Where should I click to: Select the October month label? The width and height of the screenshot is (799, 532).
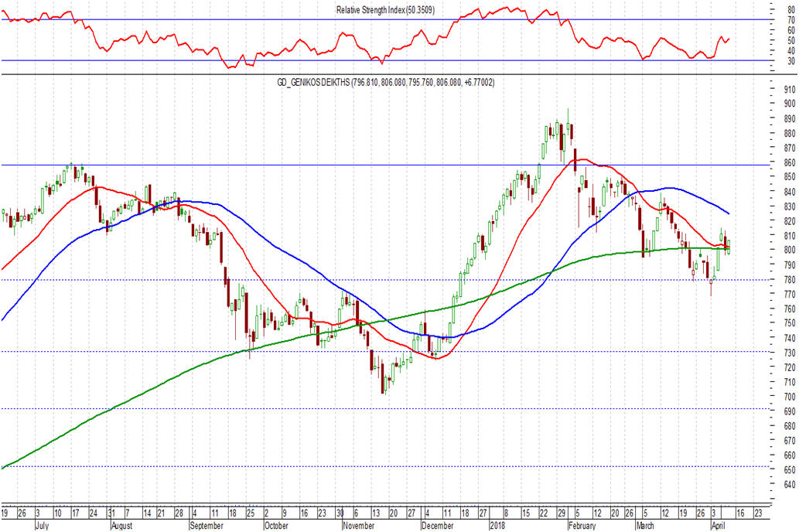tap(276, 526)
